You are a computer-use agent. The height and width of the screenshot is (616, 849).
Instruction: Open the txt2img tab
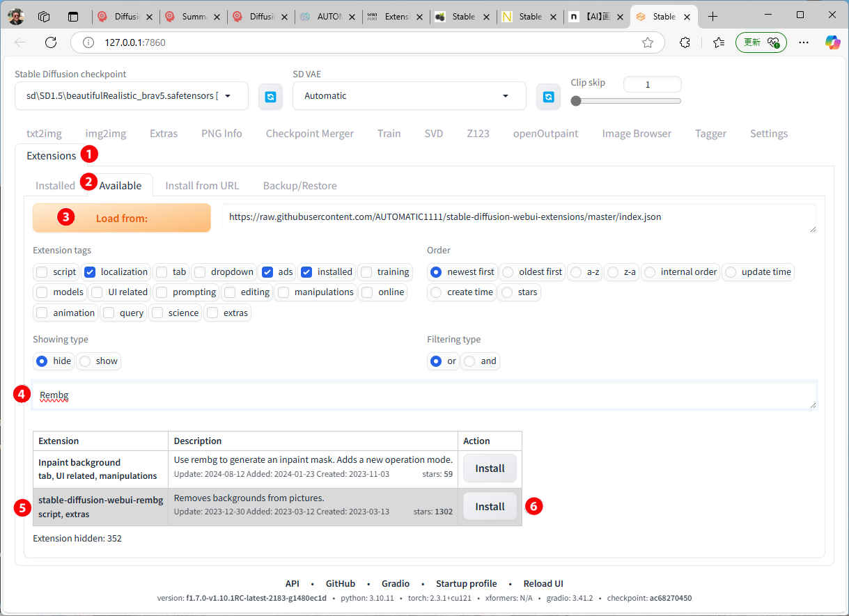[44, 134]
